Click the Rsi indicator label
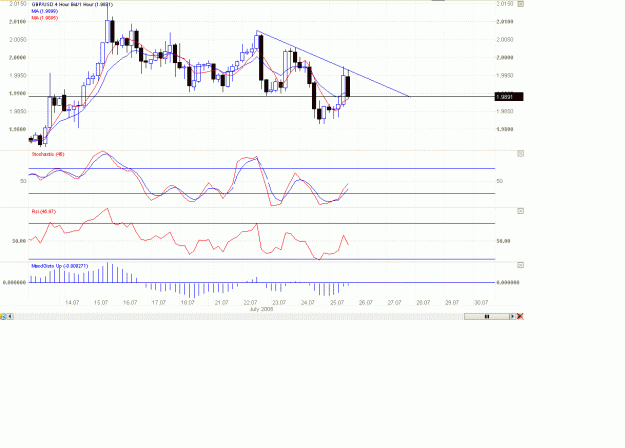Screen dimensions: 625x448 click(x=44, y=212)
